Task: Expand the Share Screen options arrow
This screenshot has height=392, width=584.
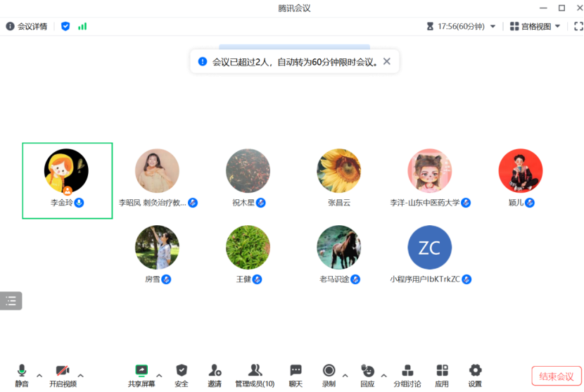Action: point(159,374)
